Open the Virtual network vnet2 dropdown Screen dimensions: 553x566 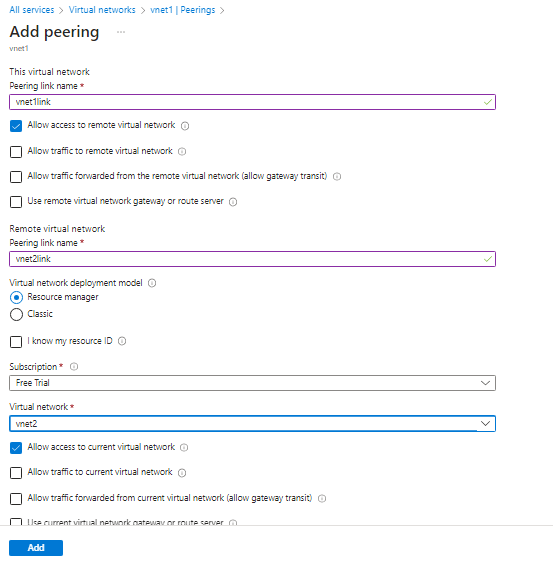point(252,424)
